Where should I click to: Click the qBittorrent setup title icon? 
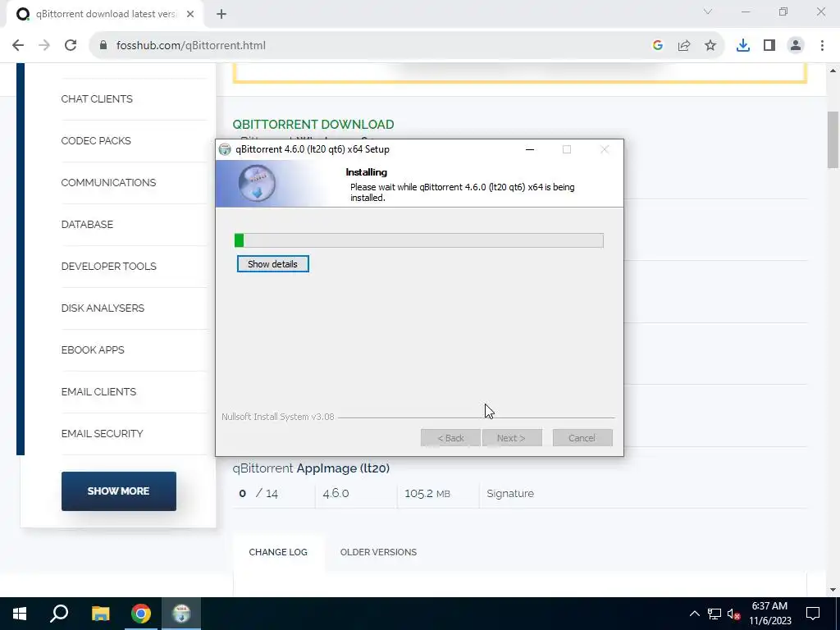(225, 149)
